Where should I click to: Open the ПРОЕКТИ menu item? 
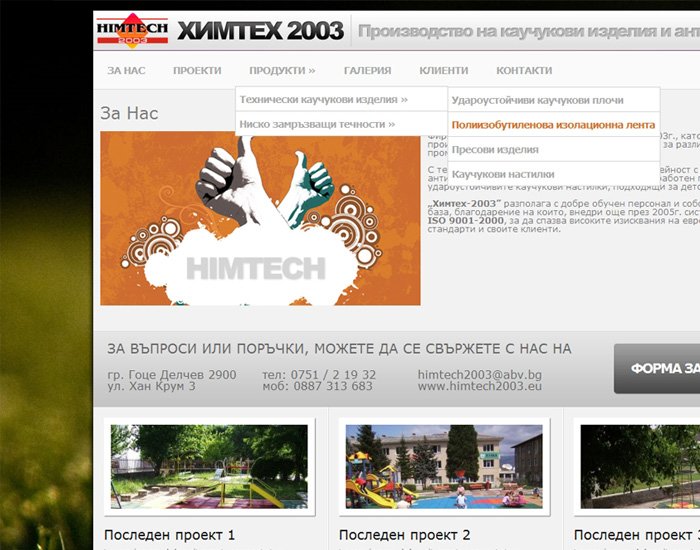click(x=197, y=71)
